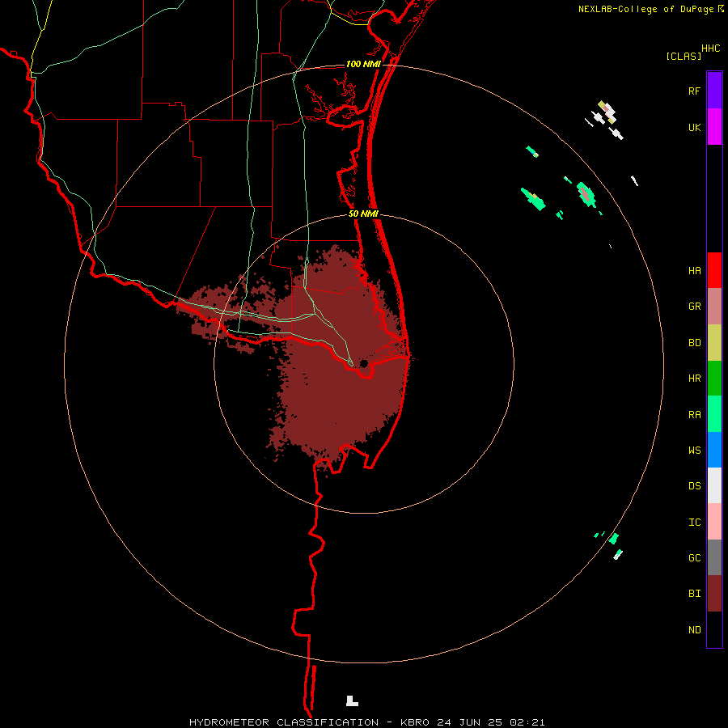Click the bright green RA swatch
The height and width of the screenshot is (728, 728).
tap(714, 414)
